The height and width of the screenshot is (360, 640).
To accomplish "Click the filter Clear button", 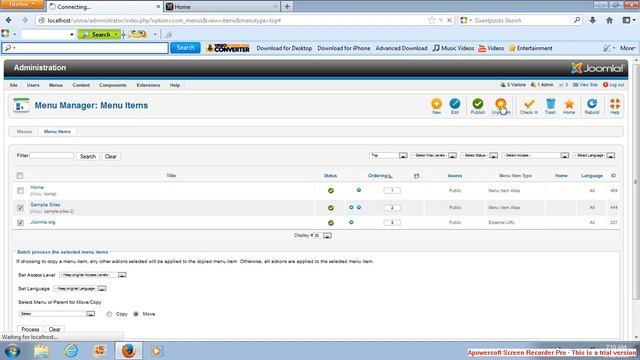I will [111, 156].
